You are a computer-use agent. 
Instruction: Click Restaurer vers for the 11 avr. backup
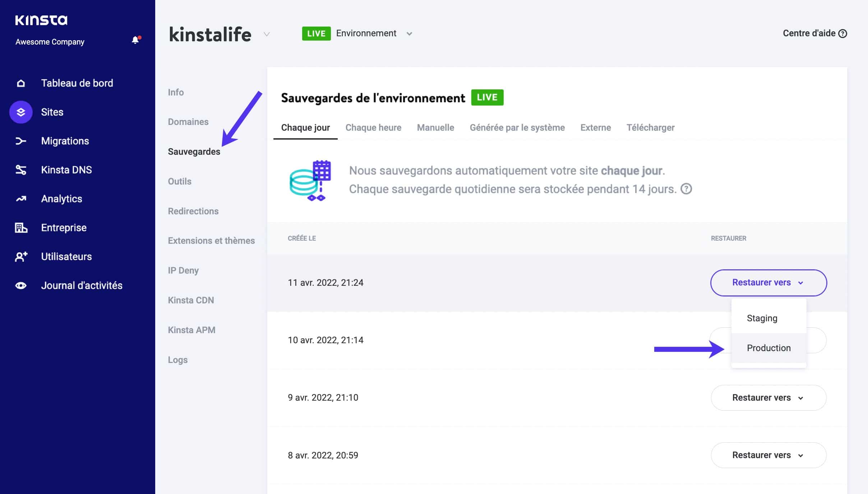point(768,283)
